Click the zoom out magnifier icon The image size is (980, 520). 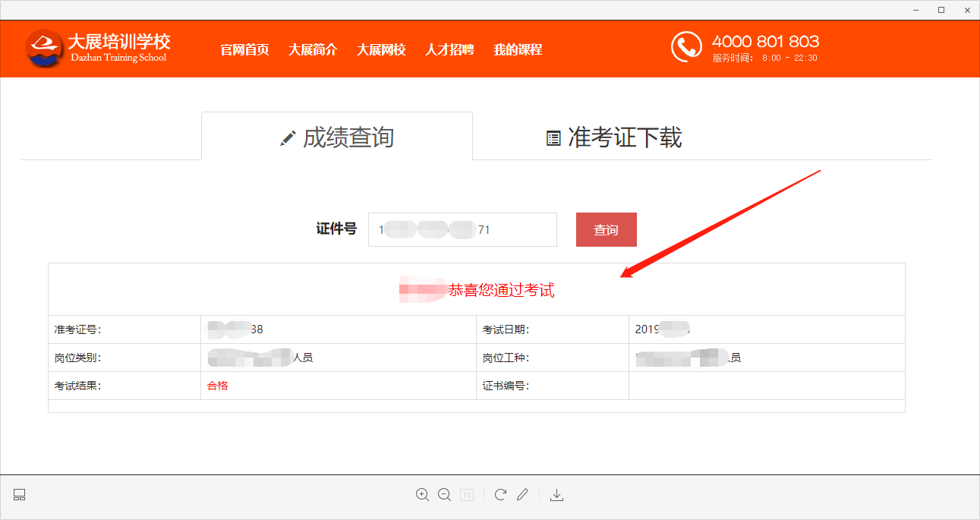coord(445,495)
